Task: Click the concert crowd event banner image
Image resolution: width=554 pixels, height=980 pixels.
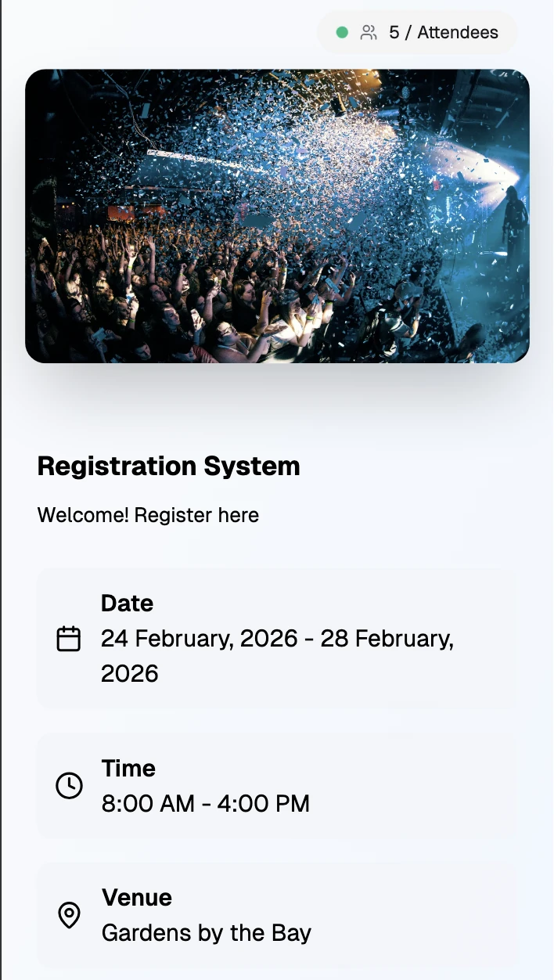Action: coord(277,216)
